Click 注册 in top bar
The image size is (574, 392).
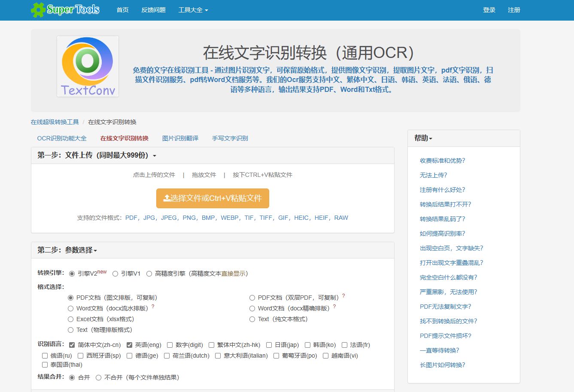(514, 10)
